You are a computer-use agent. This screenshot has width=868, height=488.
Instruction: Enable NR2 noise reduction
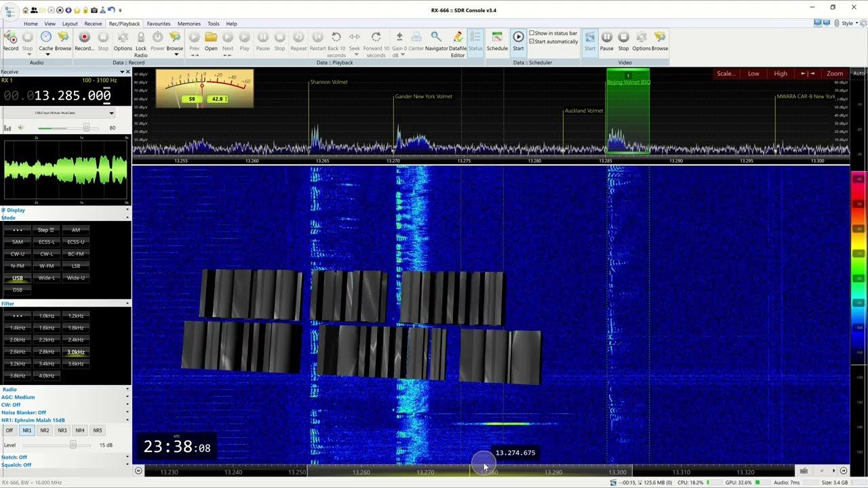click(45, 430)
